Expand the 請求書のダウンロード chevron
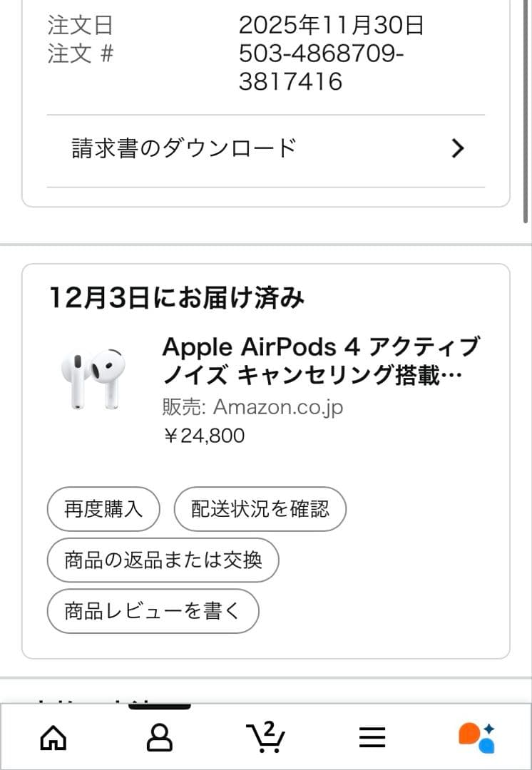 [x=457, y=148]
